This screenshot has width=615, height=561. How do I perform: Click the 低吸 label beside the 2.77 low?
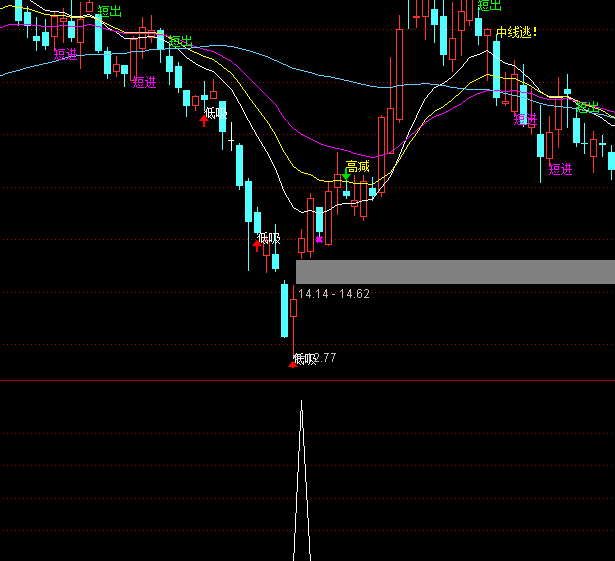coord(304,358)
